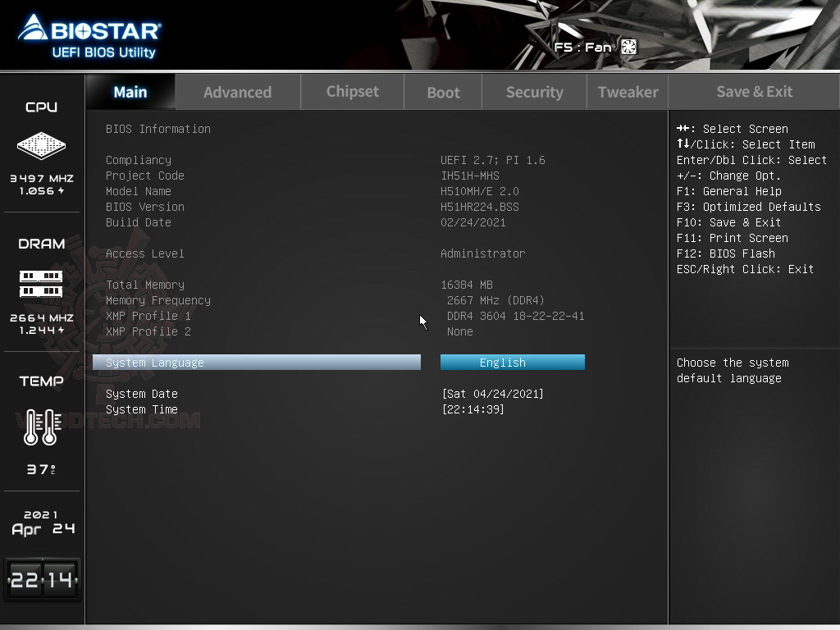This screenshot has height=630, width=840.
Task: Click the Project Code label
Action: coord(144,176)
